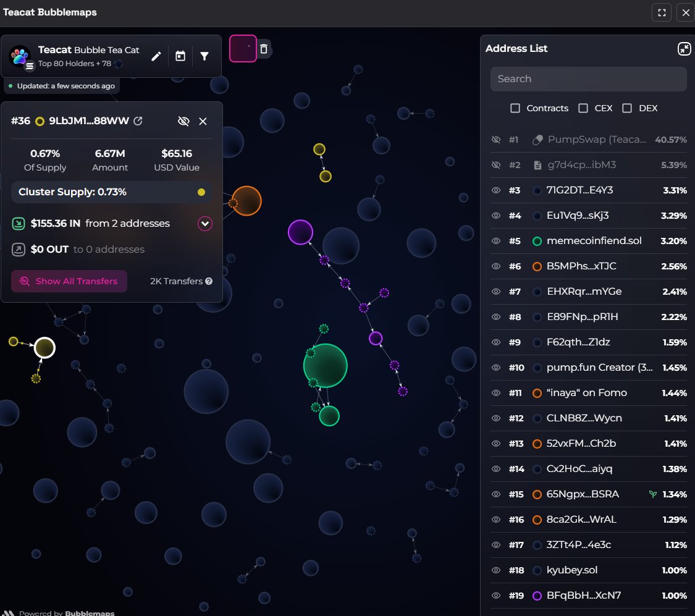Viewport: 695px width, 616px height.
Task: Select kyubey.sol address row
Action: click(589, 570)
